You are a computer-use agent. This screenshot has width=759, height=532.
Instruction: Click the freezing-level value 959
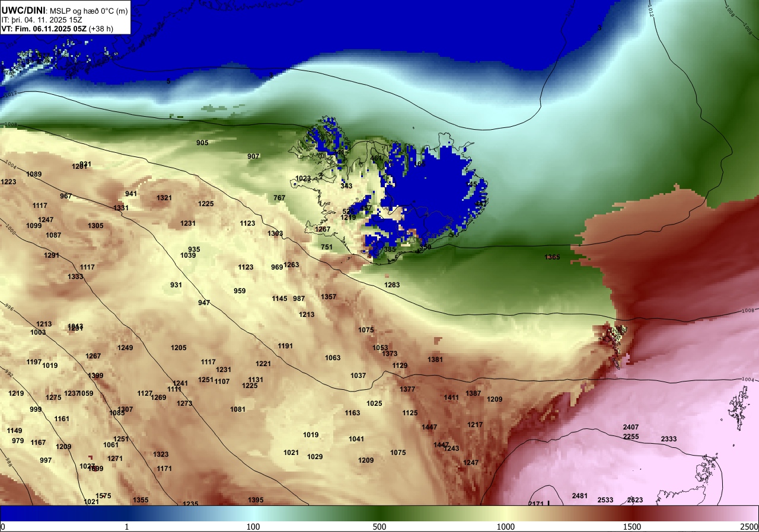tap(240, 291)
